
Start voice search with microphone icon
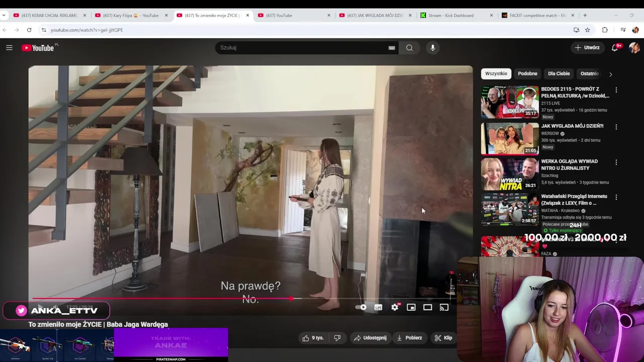[x=433, y=48]
